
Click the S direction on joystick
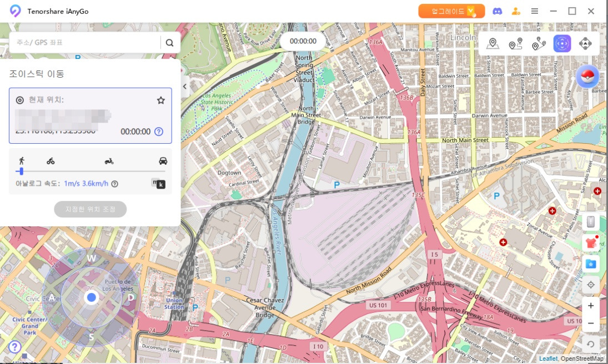coord(92,336)
